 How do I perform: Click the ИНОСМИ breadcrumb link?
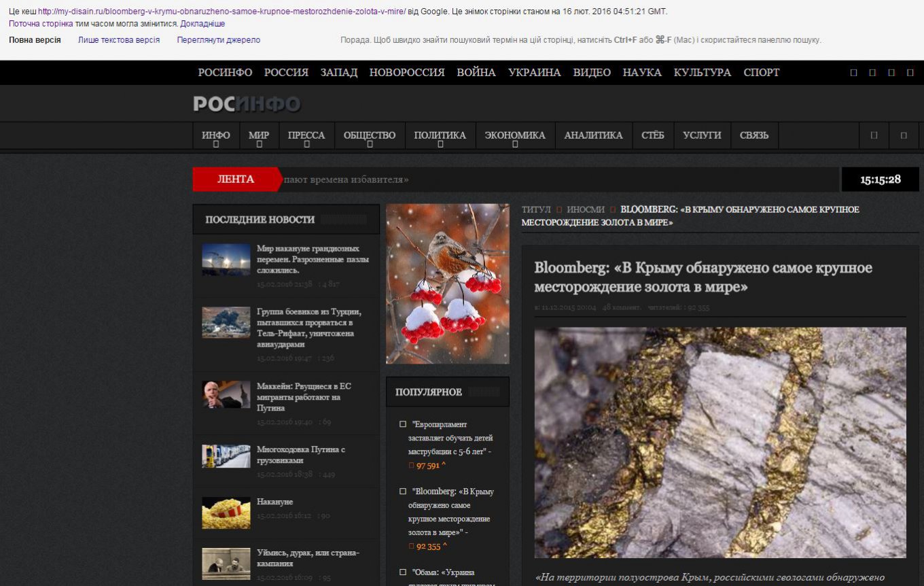coord(585,209)
